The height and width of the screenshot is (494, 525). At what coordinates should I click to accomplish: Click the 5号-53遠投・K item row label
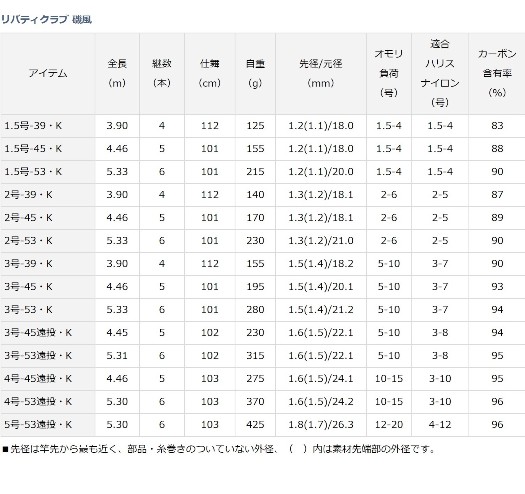click(38, 425)
